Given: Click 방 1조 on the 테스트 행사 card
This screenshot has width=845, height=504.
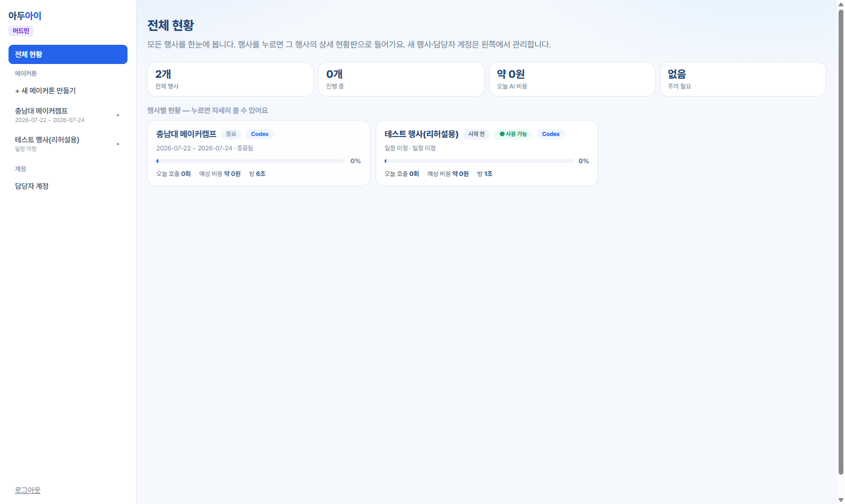Looking at the screenshot, I should pos(485,174).
